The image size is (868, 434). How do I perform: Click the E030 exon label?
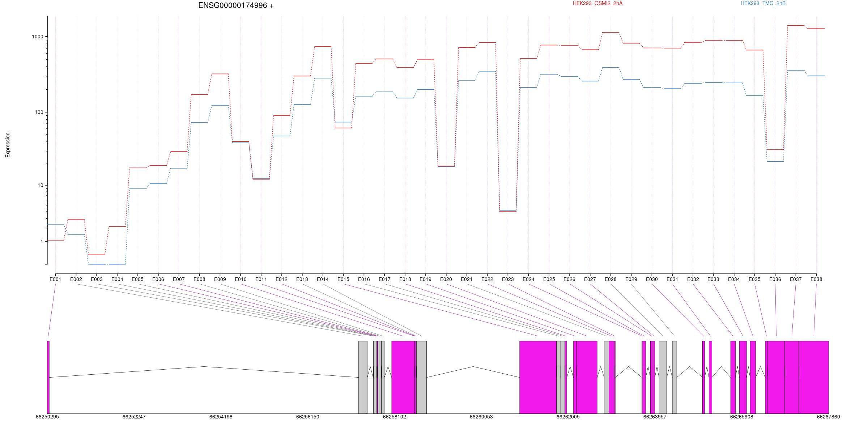pos(652,279)
